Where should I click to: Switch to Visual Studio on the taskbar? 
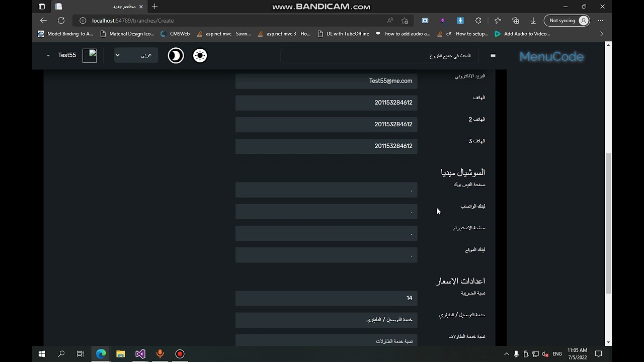pos(140,354)
